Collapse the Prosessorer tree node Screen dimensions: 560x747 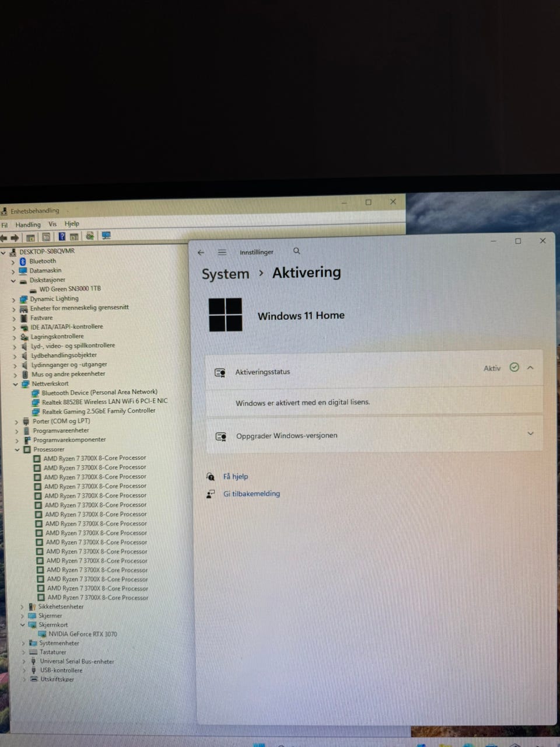click(17, 450)
